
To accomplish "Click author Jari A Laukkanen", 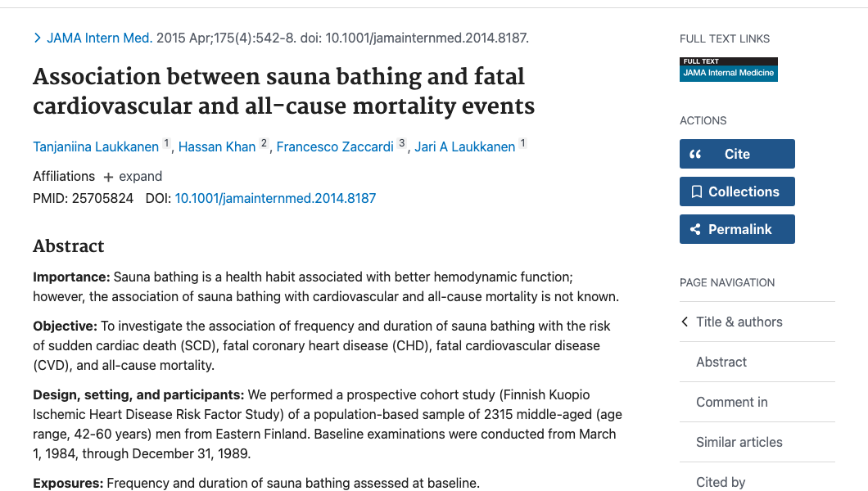I will pos(463,147).
